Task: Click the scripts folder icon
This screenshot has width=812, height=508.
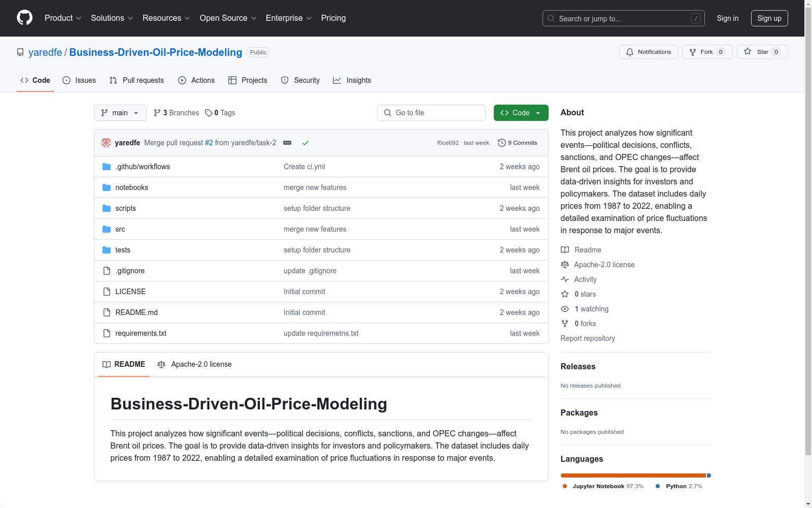Action: (x=107, y=208)
